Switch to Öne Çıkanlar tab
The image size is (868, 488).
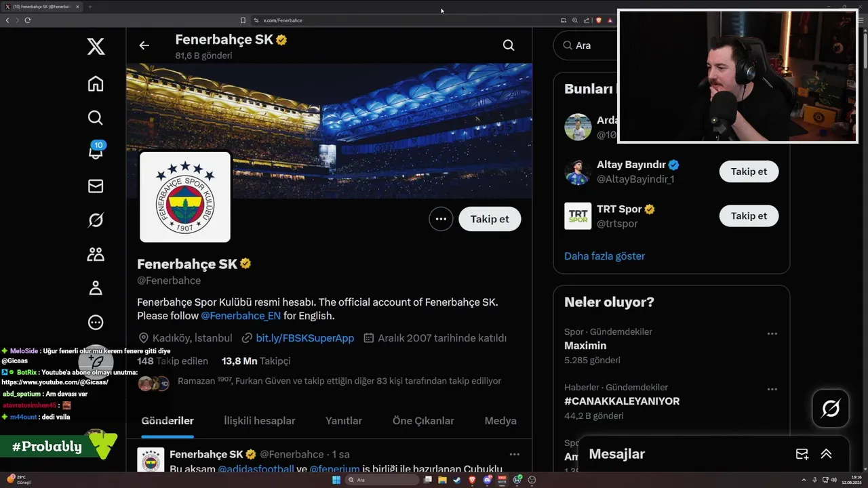point(423,421)
